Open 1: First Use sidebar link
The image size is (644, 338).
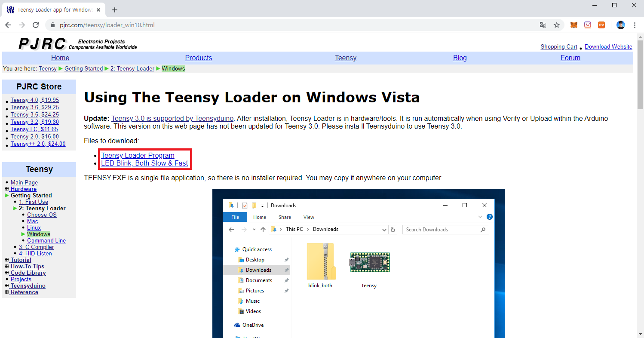point(34,202)
